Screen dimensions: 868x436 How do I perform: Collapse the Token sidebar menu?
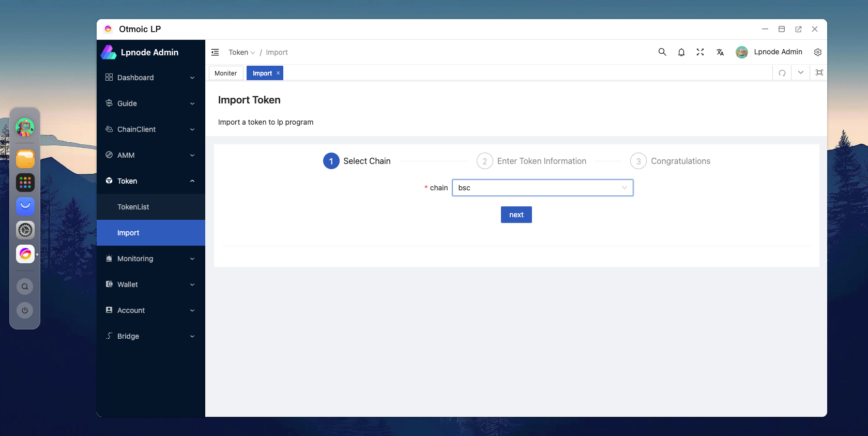(x=150, y=181)
